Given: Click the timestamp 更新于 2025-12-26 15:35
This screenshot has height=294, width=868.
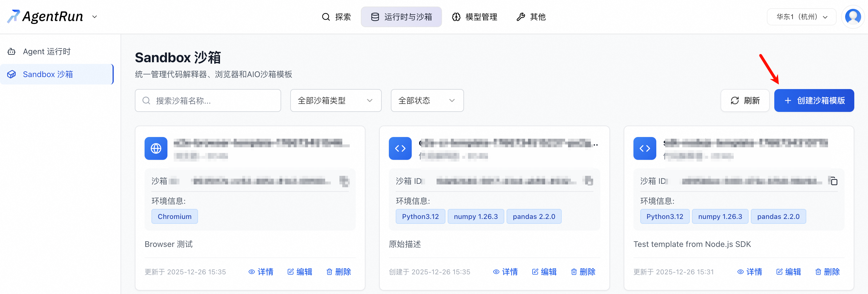Looking at the screenshot, I should (x=185, y=272).
